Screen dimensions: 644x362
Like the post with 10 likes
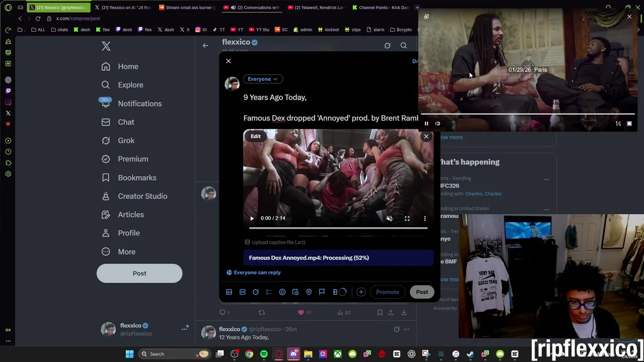pyautogui.click(x=301, y=313)
